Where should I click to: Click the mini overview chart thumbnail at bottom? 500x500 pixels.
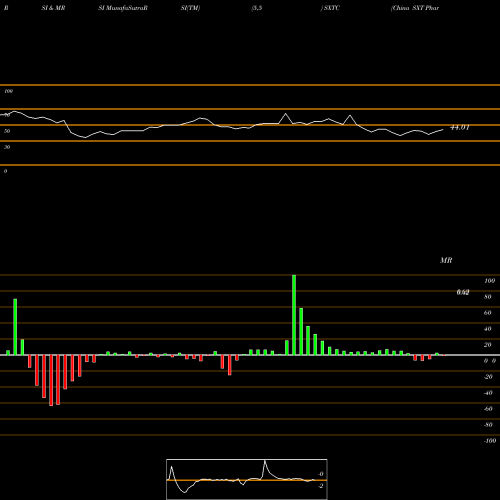[x=247, y=479]
